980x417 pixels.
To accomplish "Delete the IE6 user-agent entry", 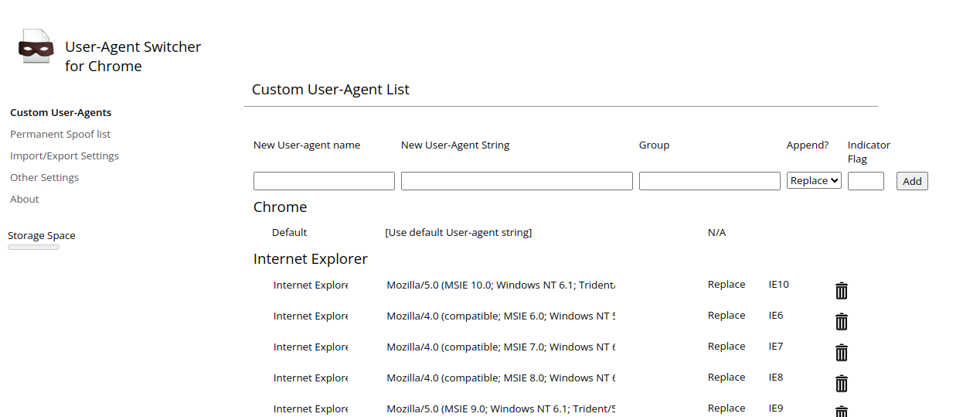I will coord(842,322).
